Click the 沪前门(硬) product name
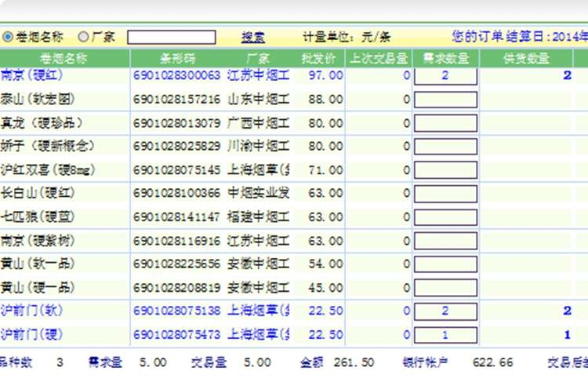The image size is (588, 382). click(x=31, y=334)
